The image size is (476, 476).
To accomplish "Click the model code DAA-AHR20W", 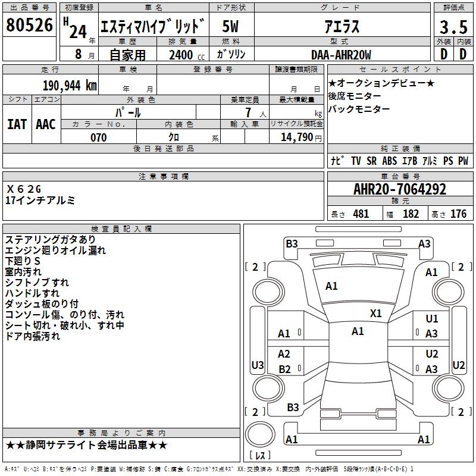I will point(341,55).
